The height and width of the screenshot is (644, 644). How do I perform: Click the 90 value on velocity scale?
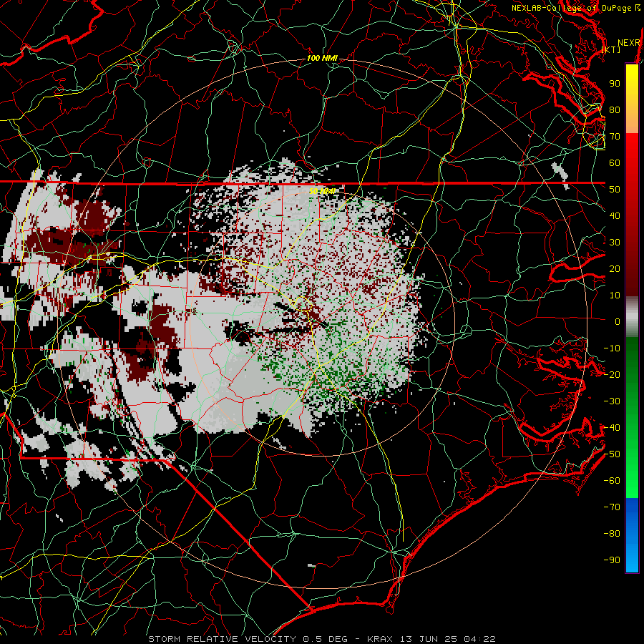[x=615, y=84]
